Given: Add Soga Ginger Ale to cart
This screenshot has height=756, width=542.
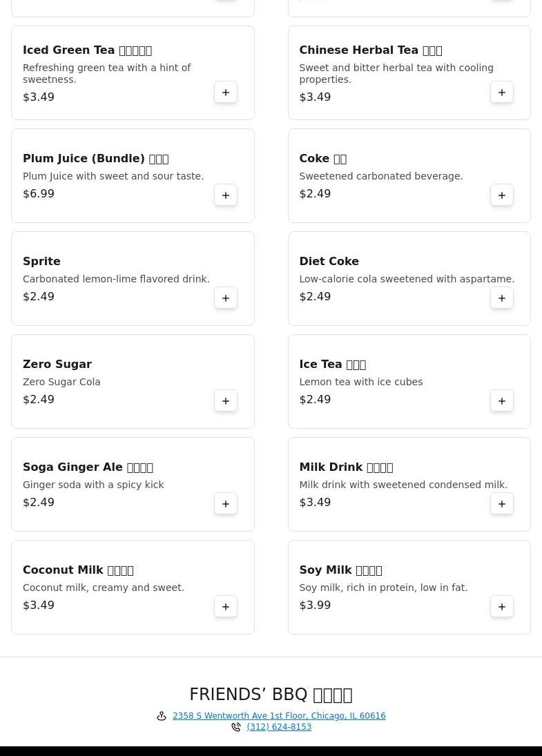Looking at the screenshot, I should tap(226, 504).
